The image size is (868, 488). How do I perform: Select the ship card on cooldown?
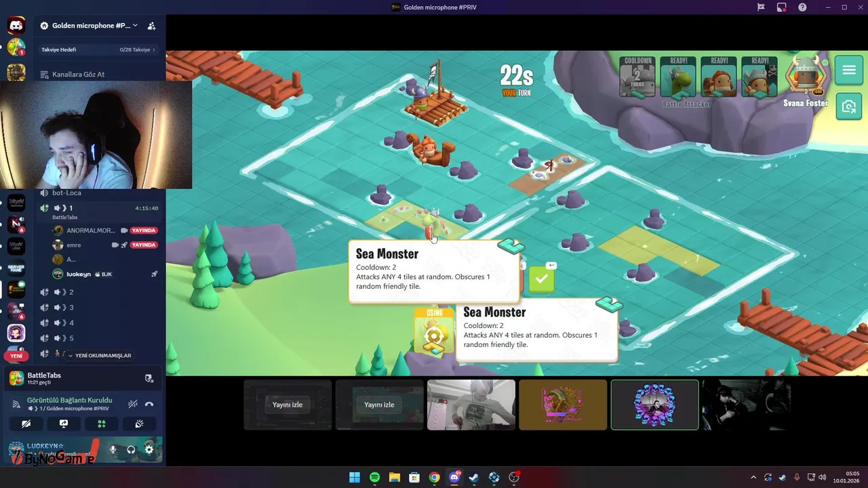(638, 78)
